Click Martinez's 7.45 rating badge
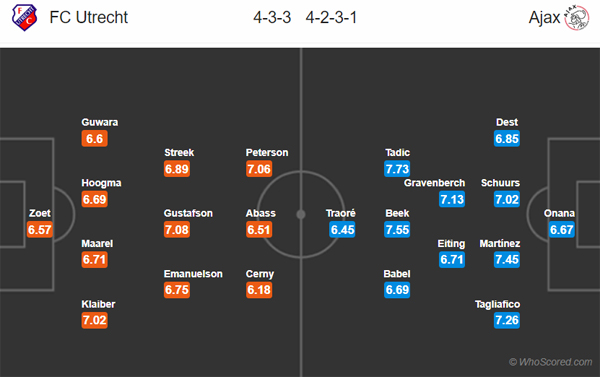 [x=507, y=259]
